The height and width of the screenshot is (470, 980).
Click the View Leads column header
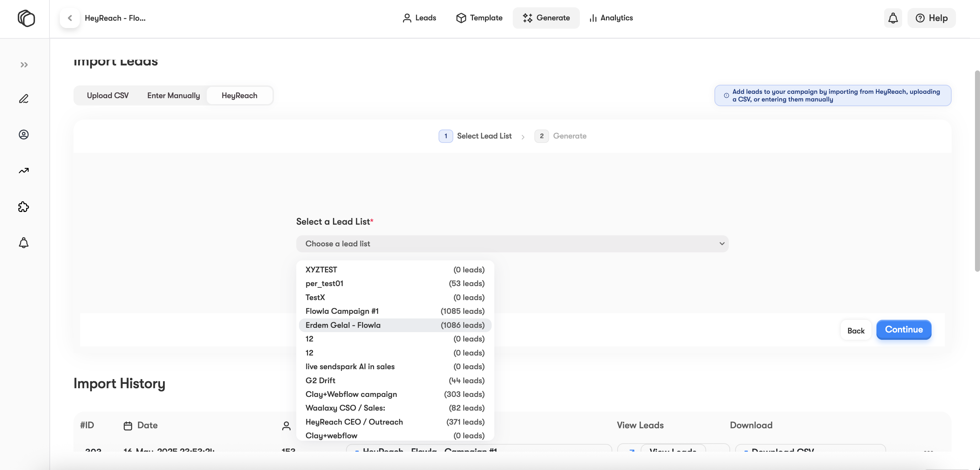click(640, 425)
